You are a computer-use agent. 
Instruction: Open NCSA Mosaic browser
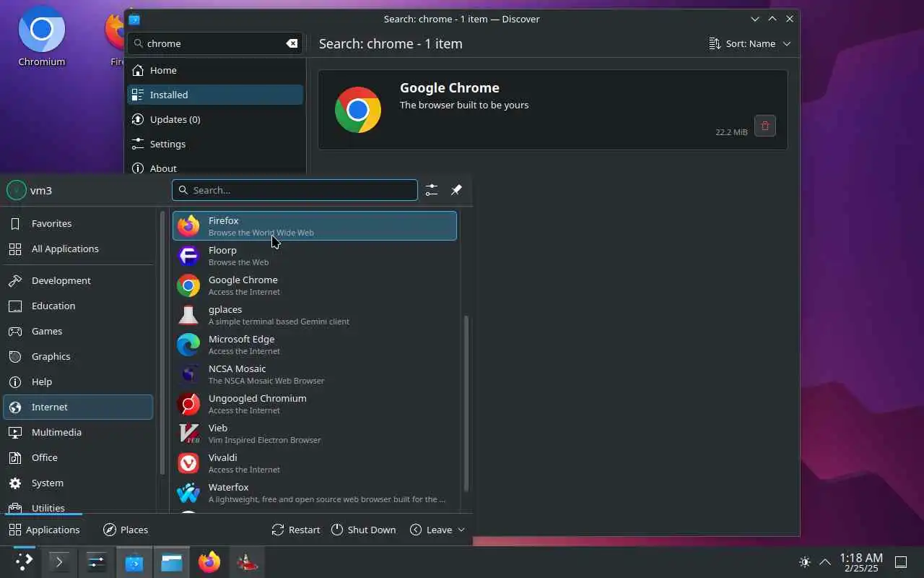point(314,374)
